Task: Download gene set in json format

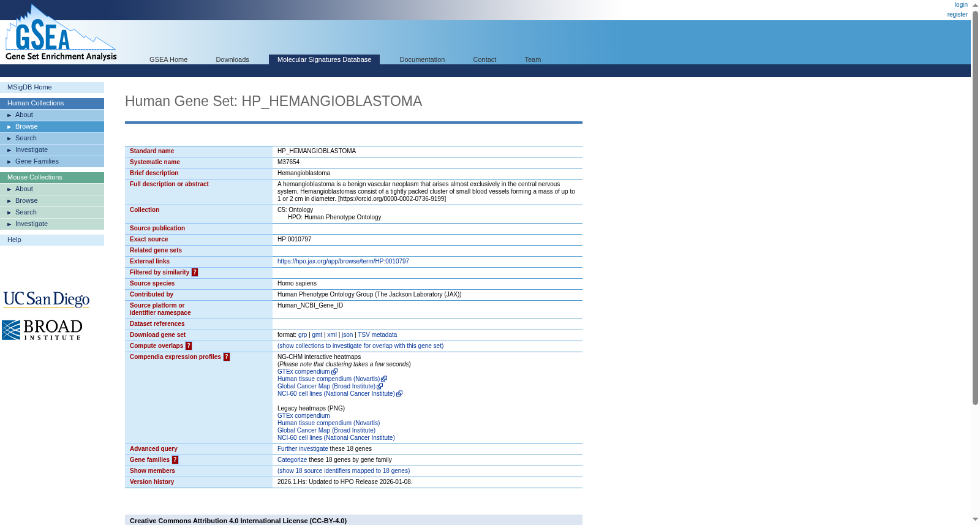Action: (x=347, y=335)
